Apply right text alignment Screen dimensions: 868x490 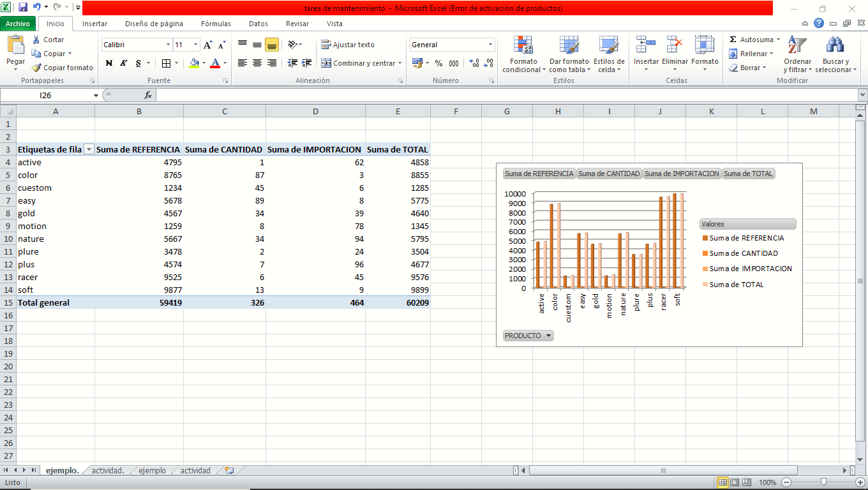click(272, 63)
